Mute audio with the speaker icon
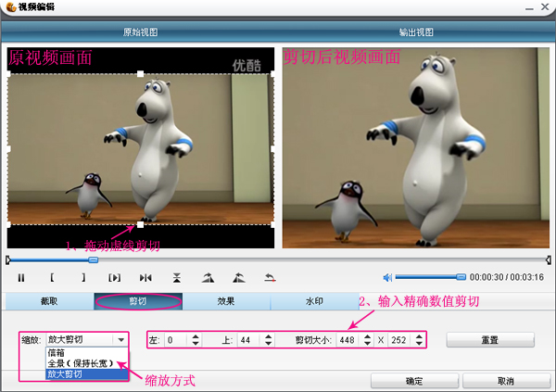 pyautogui.click(x=389, y=277)
